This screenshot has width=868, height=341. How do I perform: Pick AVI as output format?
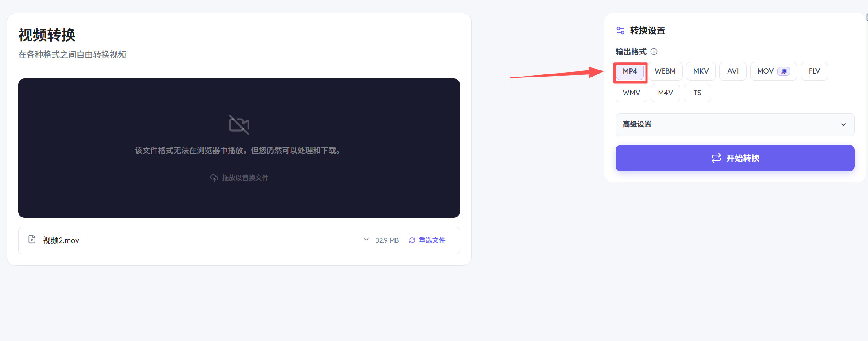[x=733, y=71]
